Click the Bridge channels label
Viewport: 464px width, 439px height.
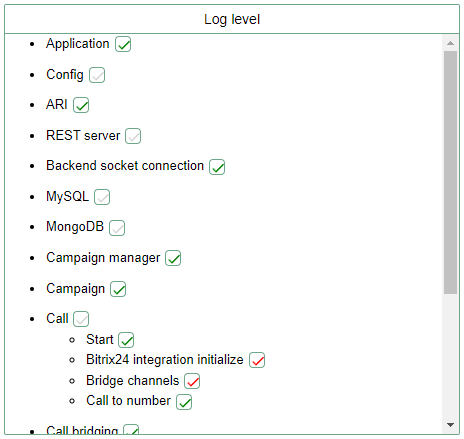tap(133, 380)
